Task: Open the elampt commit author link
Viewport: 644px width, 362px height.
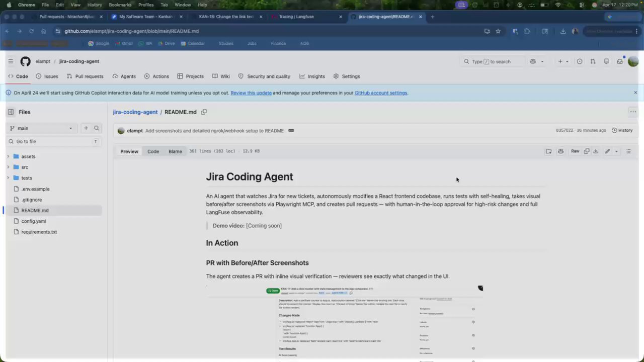Action: tap(135, 131)
